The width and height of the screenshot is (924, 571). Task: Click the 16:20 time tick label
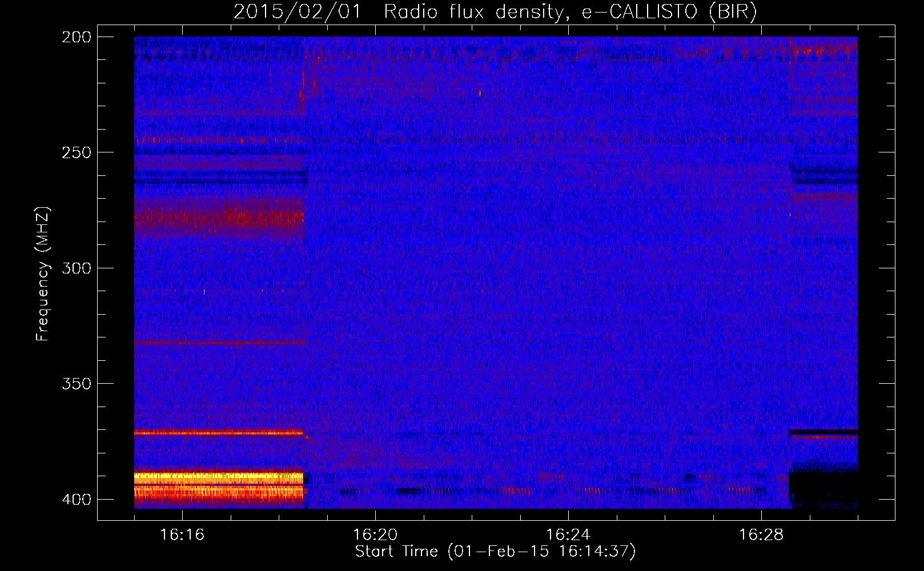[375, 534]
